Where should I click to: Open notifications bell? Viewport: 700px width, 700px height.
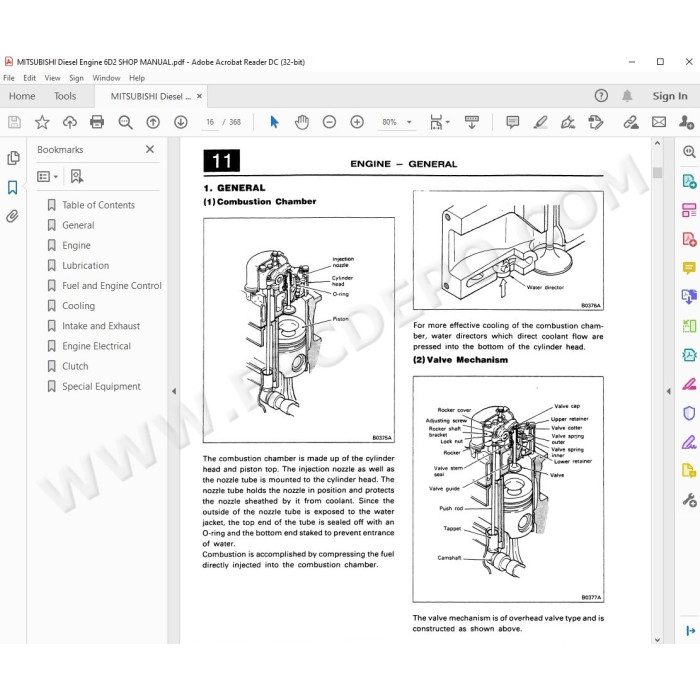tap(627, 96)
